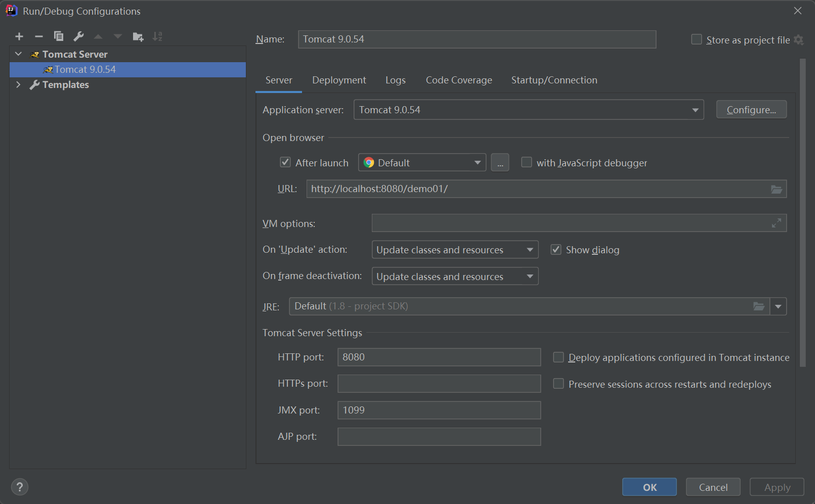Switch to the Startup/Connection tab
Viewport: 815px width, 504px height.
pos(554,80)
